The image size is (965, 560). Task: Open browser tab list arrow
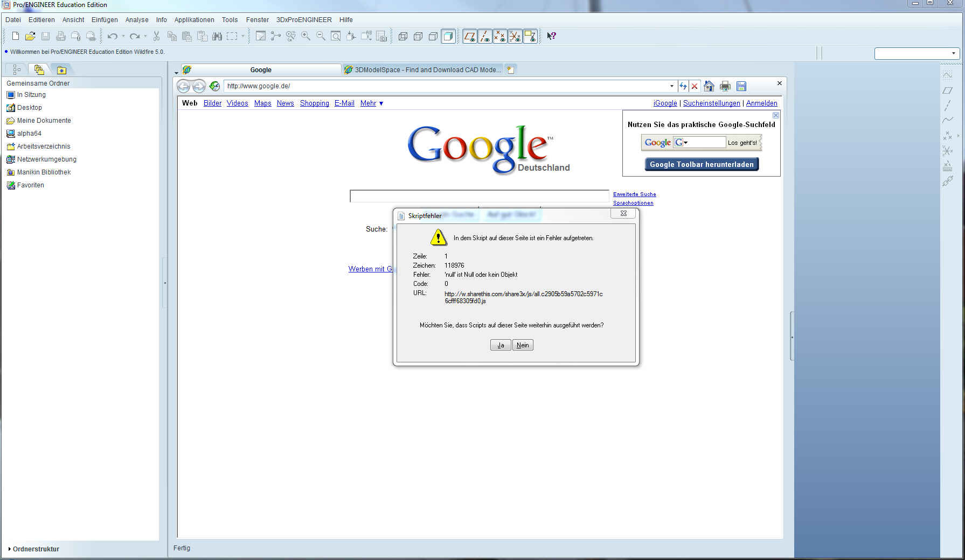coord(176,72)
